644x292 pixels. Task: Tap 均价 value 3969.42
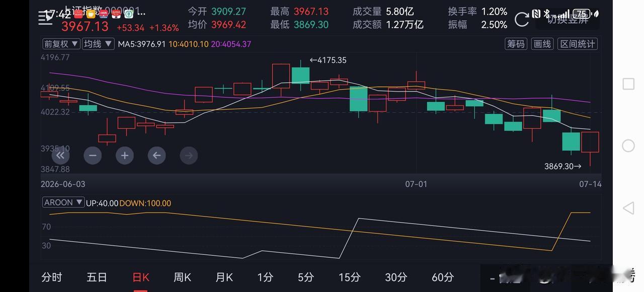pos(228,24)
